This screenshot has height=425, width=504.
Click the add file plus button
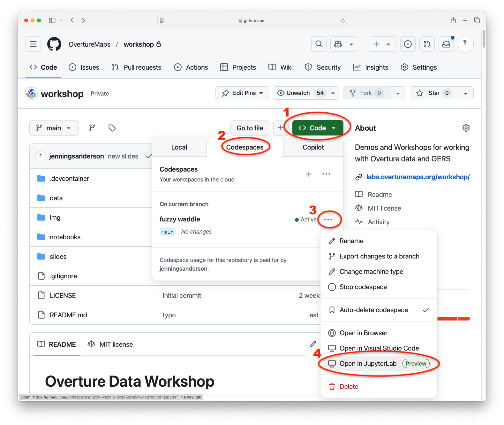(280, 128)
